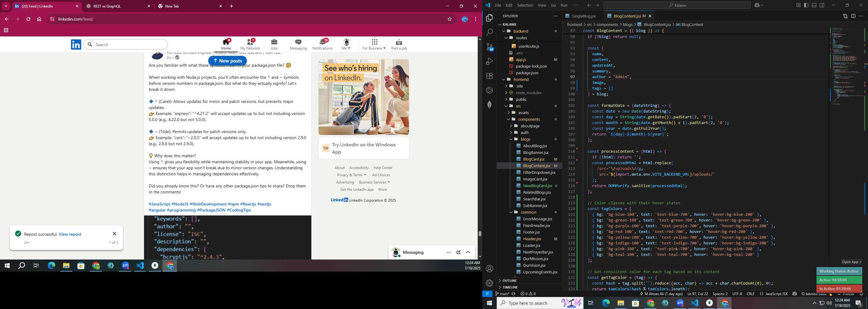Open the File menu in VS Code
The height and width of the screenshot is (309, 868).
click(x=498, y=5)
